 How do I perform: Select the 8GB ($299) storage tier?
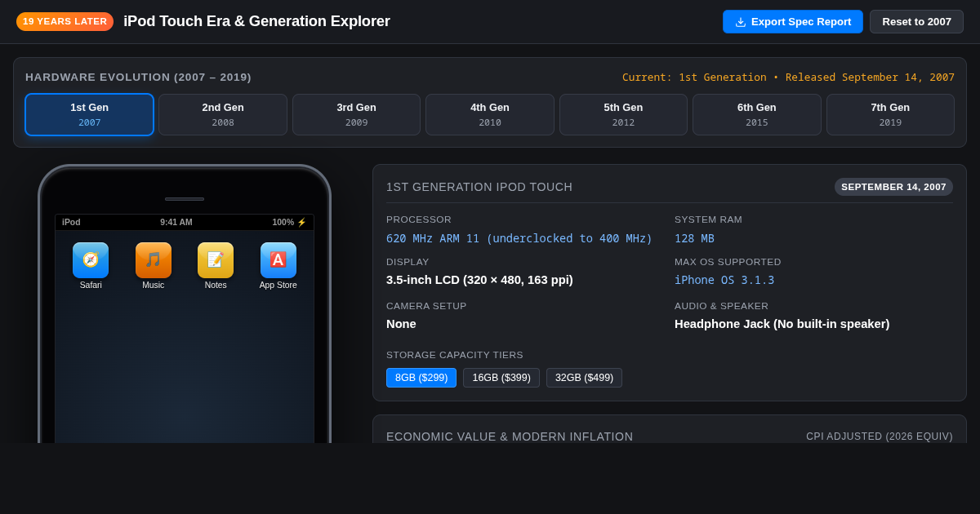(x=421, y=378)
